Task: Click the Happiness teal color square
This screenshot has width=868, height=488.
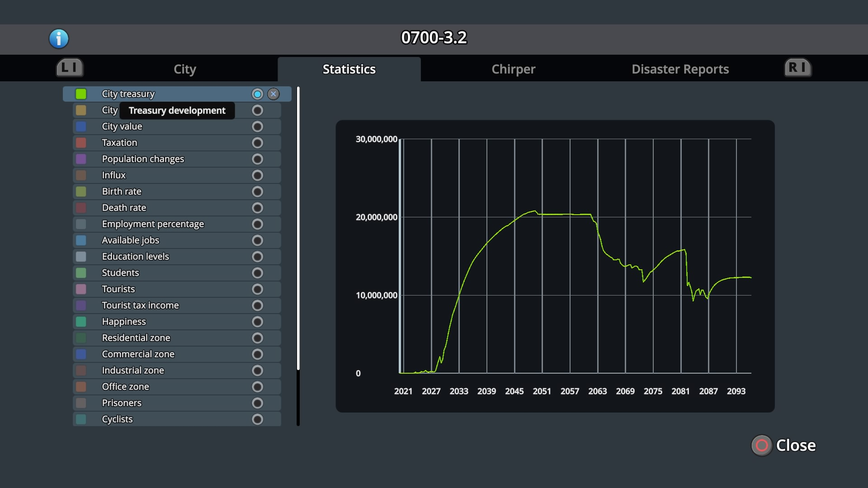Action: click(81, 322)
